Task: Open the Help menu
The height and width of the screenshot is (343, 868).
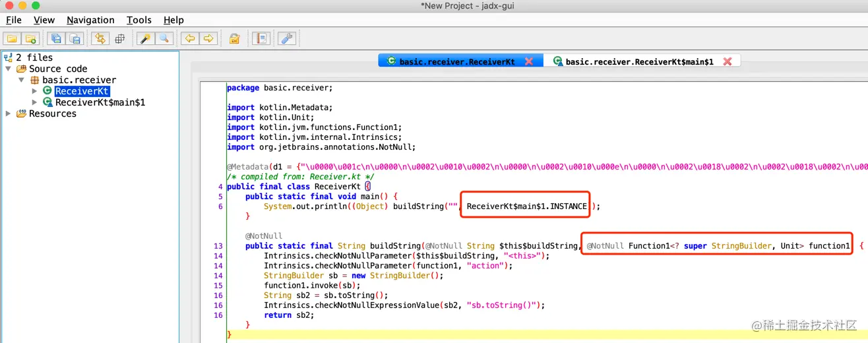Action: point(173,20)
